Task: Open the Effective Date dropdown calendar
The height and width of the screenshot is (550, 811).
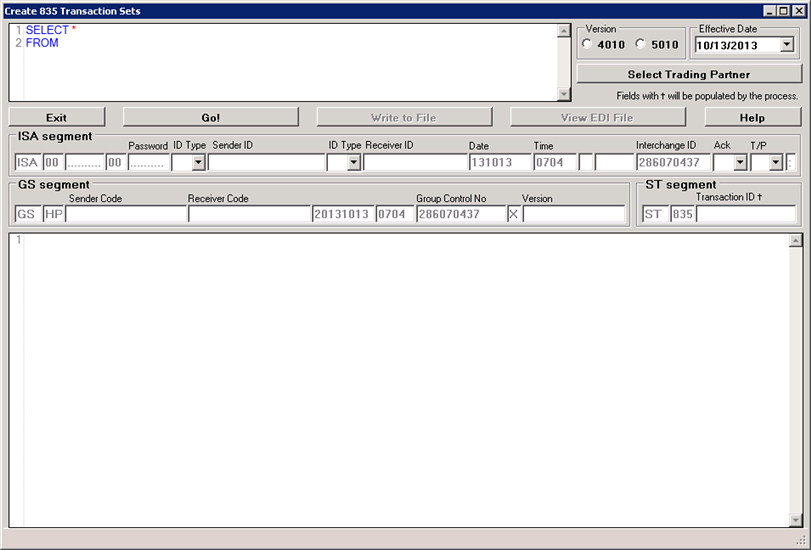Action: pos(787,44)
